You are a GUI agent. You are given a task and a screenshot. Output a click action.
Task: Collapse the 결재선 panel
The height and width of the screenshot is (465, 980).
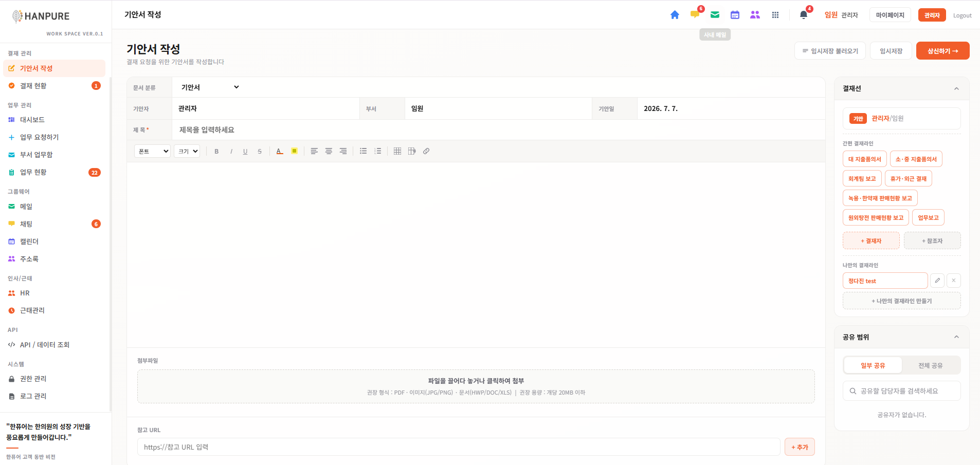coord(956,88)
